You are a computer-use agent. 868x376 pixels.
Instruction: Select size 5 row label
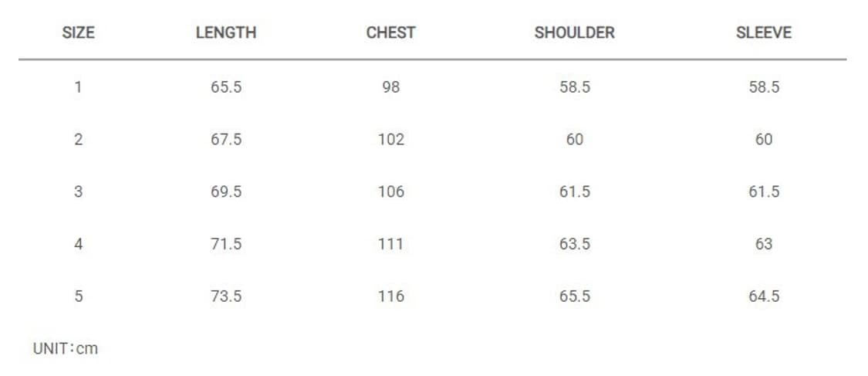[78, 296]
